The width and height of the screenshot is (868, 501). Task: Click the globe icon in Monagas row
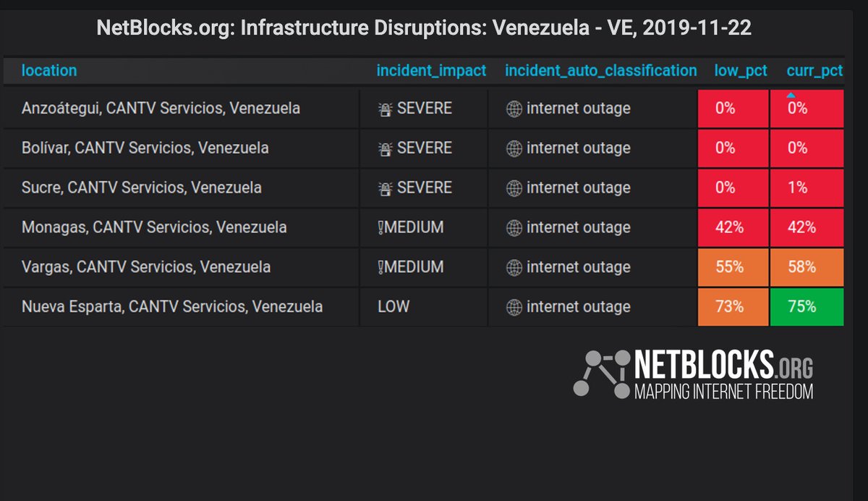coord(514,227)
